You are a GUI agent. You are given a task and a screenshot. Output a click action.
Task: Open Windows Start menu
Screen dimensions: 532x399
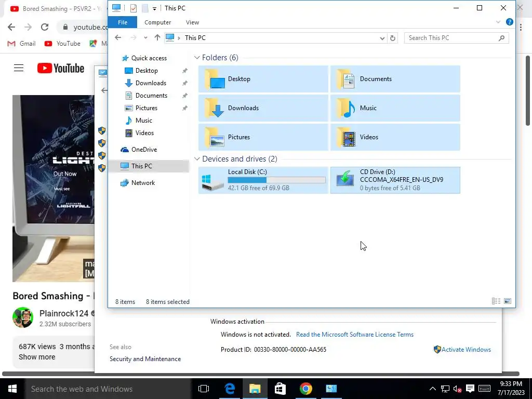(x=12, y=389)
